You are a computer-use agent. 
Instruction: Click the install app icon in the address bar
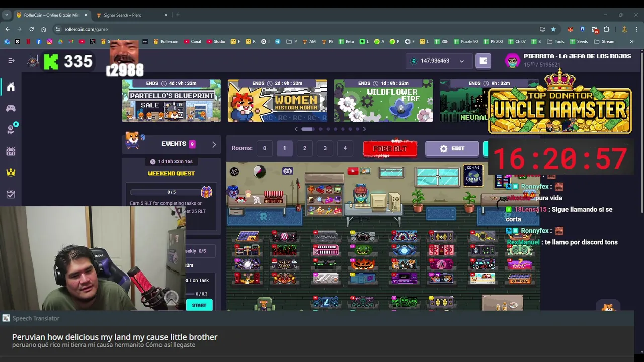[542, 29]
